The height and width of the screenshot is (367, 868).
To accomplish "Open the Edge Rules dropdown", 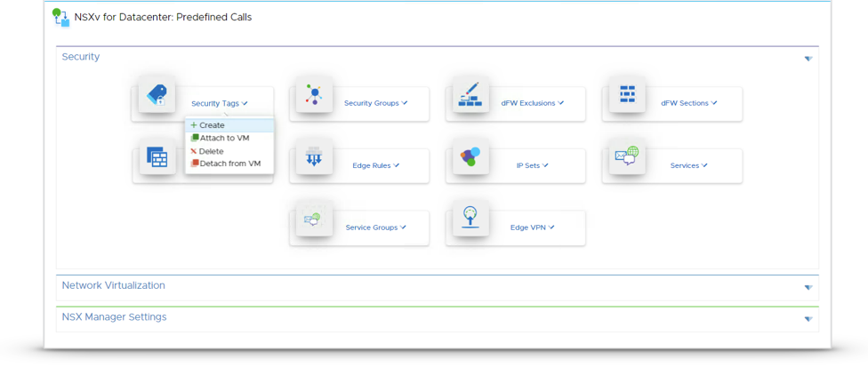I will (x=376, y=165).
